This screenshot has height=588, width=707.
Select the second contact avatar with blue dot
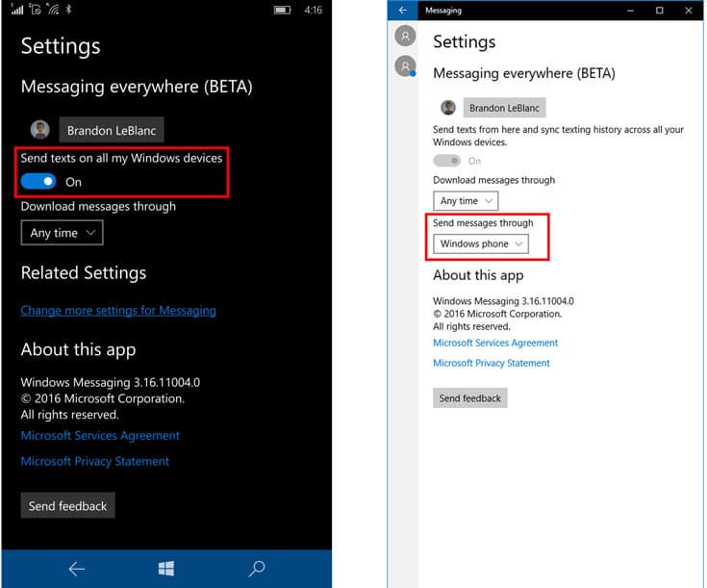coord(405,66)
